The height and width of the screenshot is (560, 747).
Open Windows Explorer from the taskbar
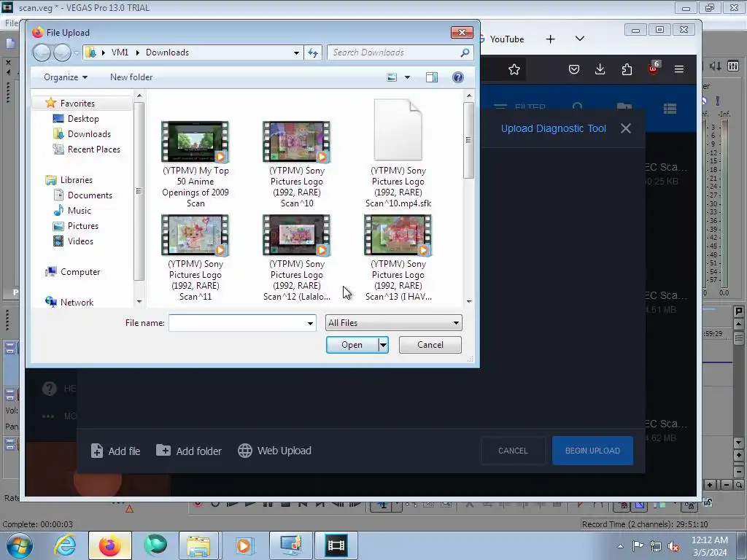(x=198, y=545)
